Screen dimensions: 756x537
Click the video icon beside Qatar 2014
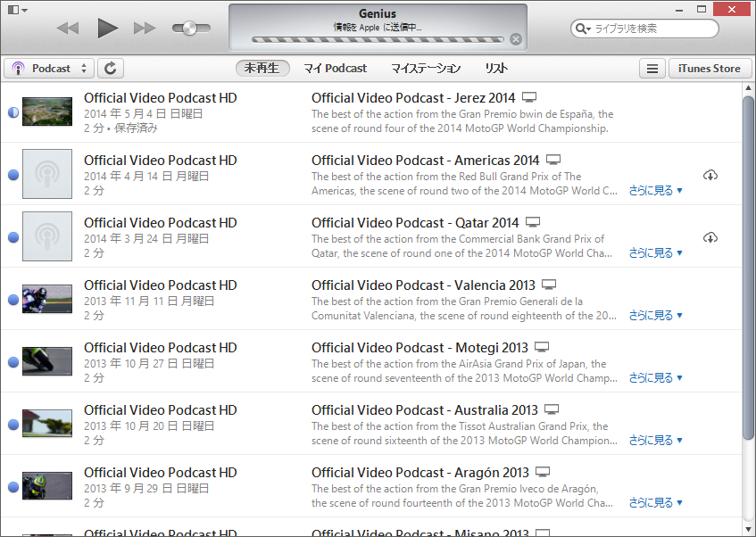533,222
